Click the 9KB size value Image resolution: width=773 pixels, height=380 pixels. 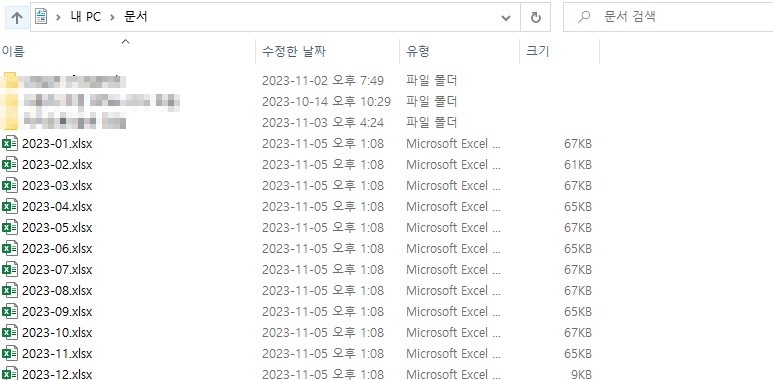[581, 374]
